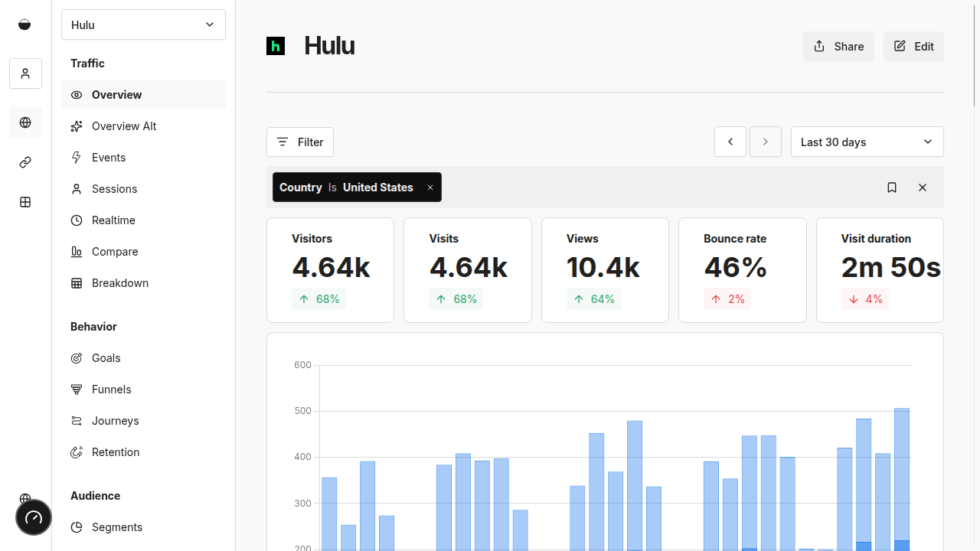This screenshot has width=980, height=551.
Task: Save filter with the bookmark icon
Action: coord(892,187)
